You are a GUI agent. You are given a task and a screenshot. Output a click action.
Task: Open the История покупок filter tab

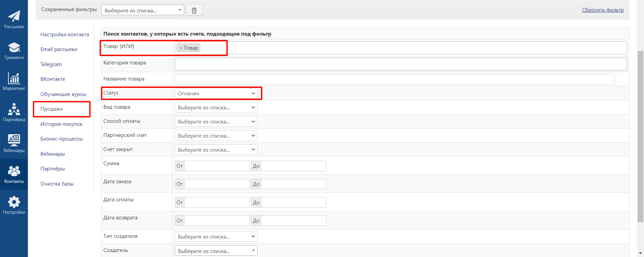[x=61, y=124]
